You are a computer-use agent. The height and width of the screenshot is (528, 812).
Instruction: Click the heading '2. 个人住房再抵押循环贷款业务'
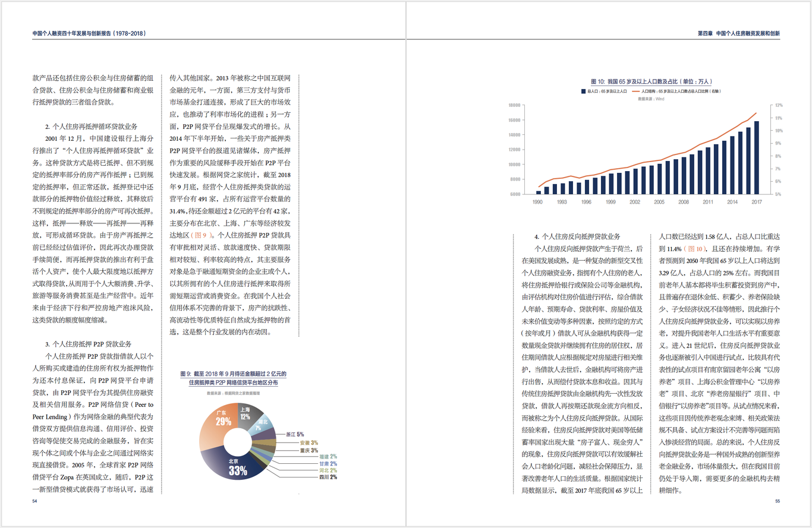(x=92, y=127)
